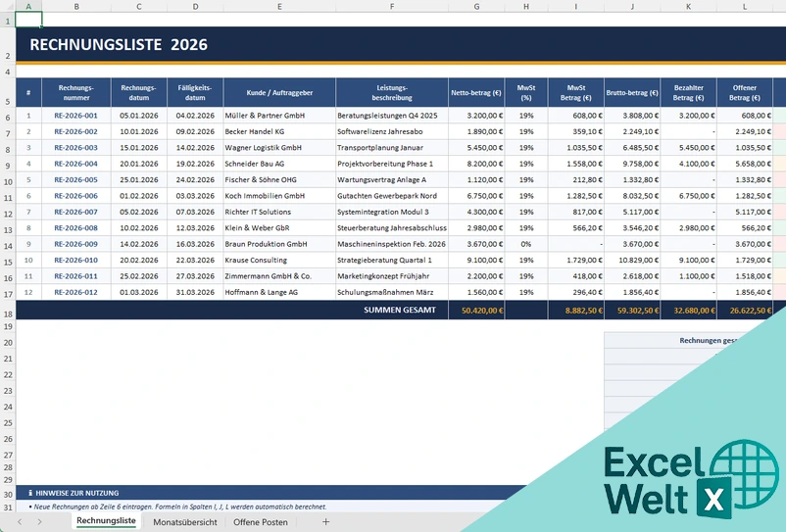Add a new sheet with plus icon
Viewport: 786px width, 532px height.
click(325, 522)
